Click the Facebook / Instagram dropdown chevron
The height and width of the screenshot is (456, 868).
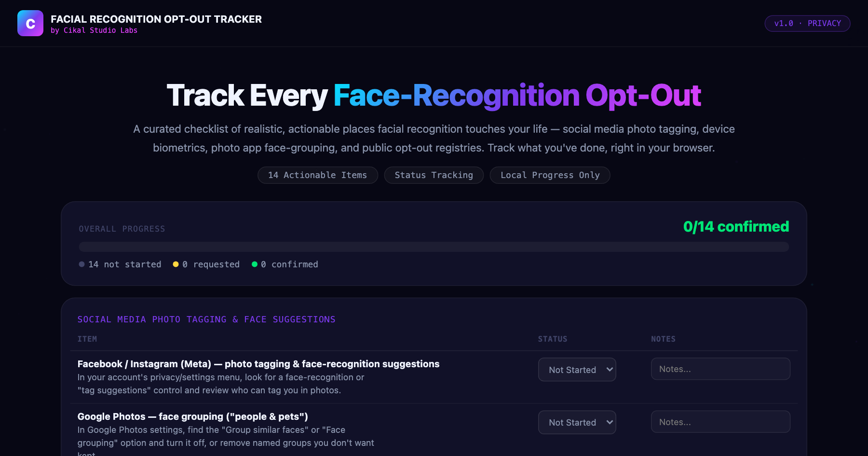610,370
